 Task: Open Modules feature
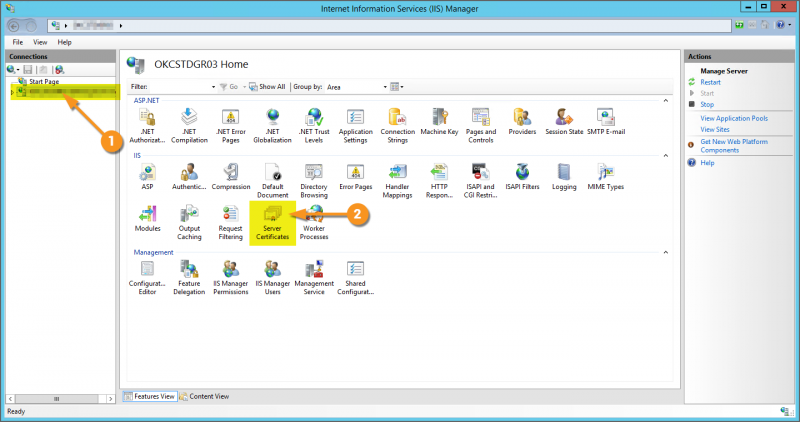click(147, 218)
